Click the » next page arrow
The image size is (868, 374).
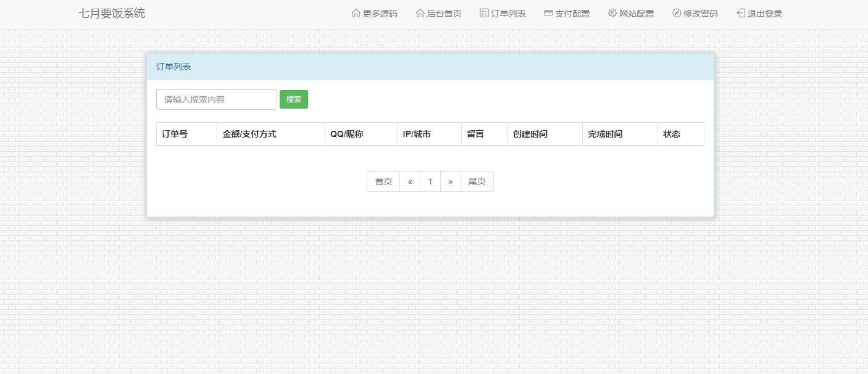click(451, 181)
